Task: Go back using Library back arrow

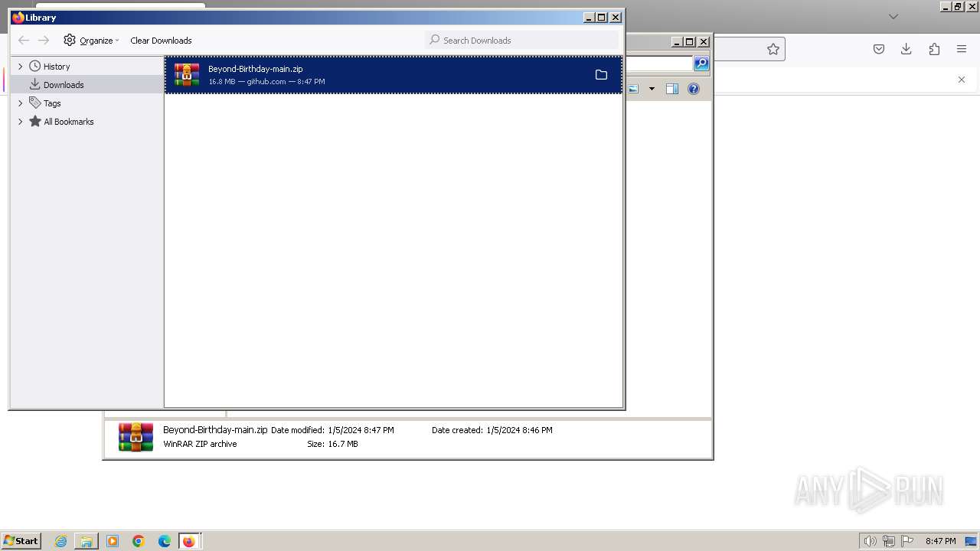Action: click(x=24, y=40)
